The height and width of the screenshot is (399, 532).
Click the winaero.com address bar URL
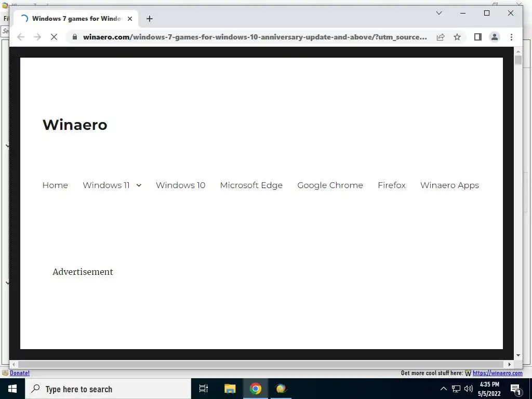pyautogui.click(x=255, y=37)
